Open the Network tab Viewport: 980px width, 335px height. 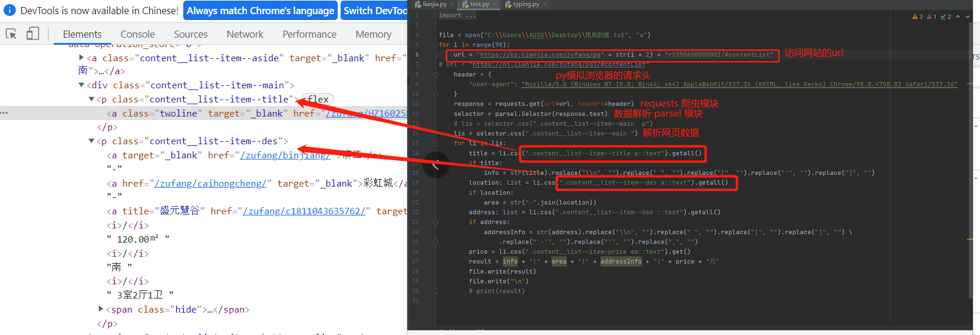245,34
